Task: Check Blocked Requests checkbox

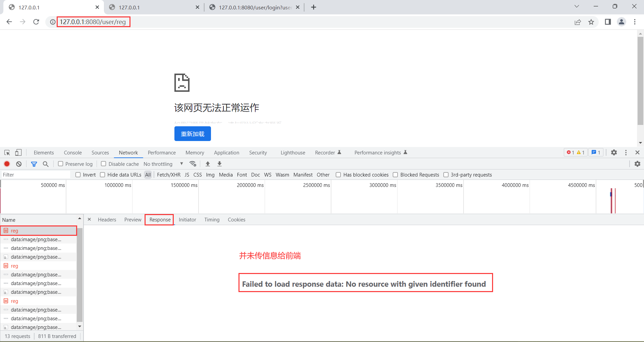Action: (x=395, y=175)
